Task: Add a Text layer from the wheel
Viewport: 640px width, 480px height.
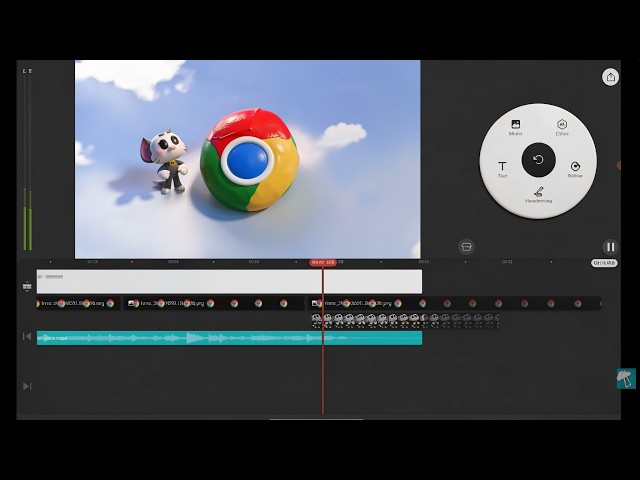Action: 502,169
